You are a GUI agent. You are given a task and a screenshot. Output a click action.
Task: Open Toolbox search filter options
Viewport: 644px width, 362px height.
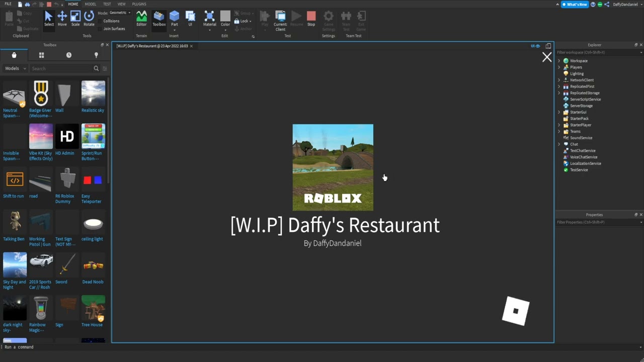pos(105,68)
